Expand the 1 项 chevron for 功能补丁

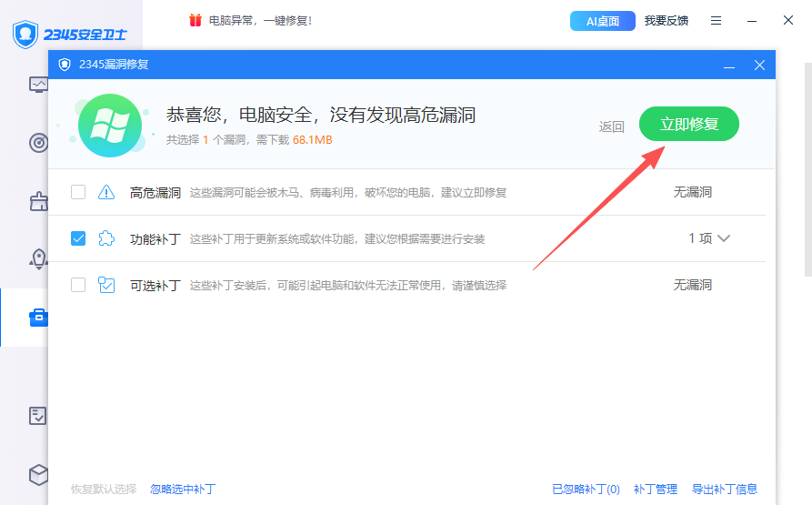coord(724,238)
